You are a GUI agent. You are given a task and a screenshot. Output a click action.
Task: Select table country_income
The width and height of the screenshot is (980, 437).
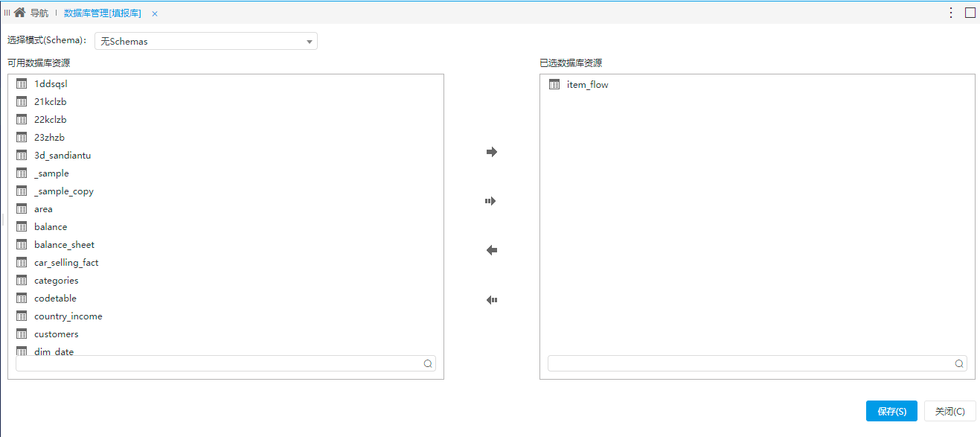click(68, 316)
